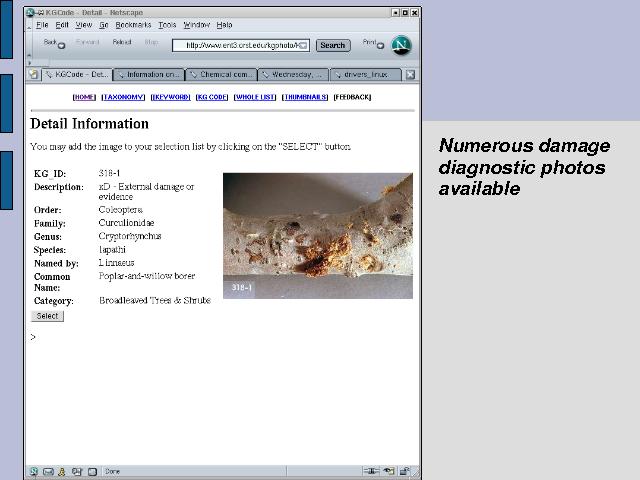Click the lock security icon in status bar
The image size is (640, 480).
(x=404, y=471)
